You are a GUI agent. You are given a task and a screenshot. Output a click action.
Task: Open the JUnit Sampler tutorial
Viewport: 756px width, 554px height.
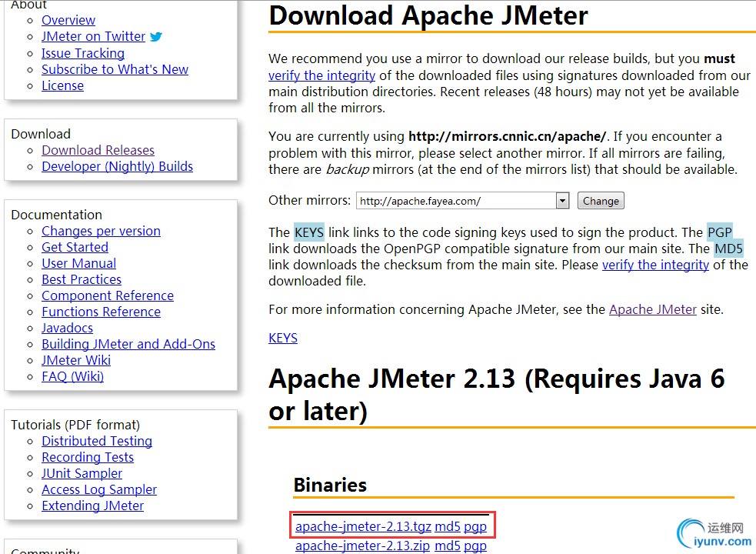82,473
